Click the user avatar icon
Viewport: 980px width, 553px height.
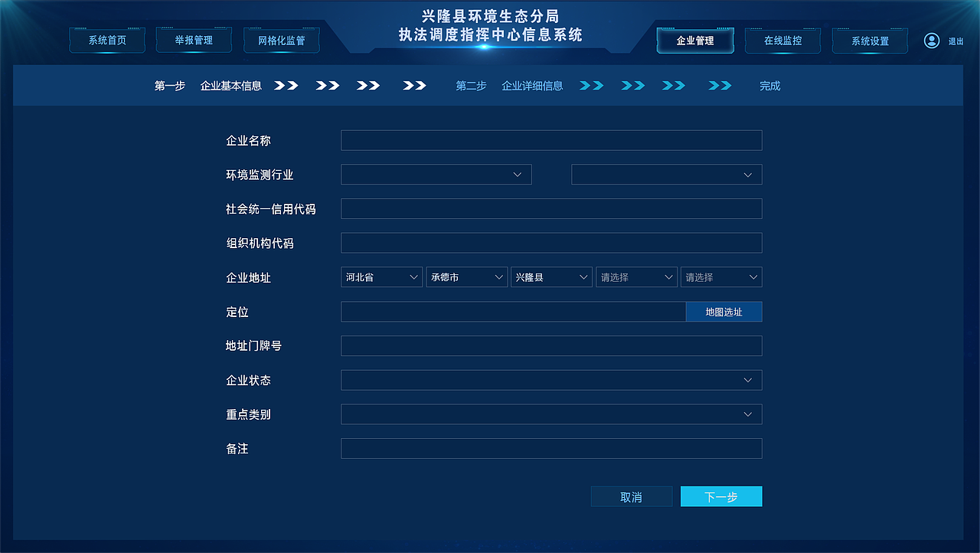click(x=931, y=40)
